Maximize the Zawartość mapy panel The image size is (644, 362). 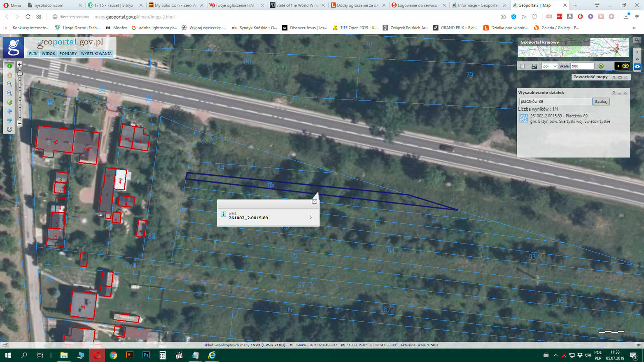pyautogui.click(x=620, y=77)
